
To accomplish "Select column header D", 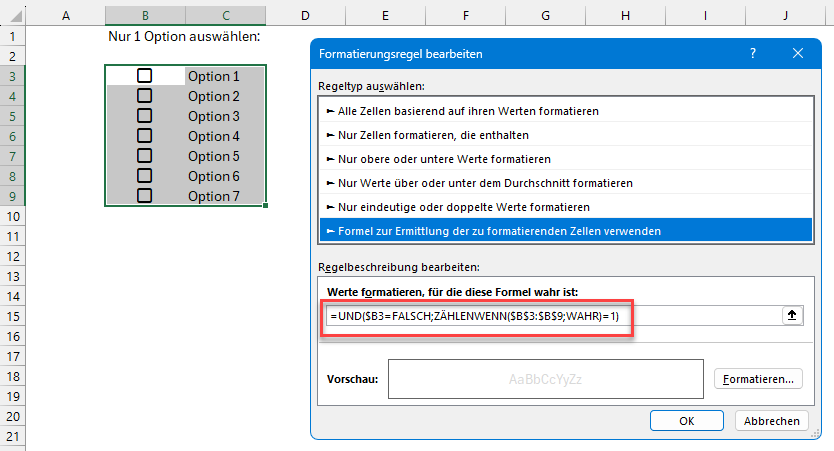I will pos(304,14).
